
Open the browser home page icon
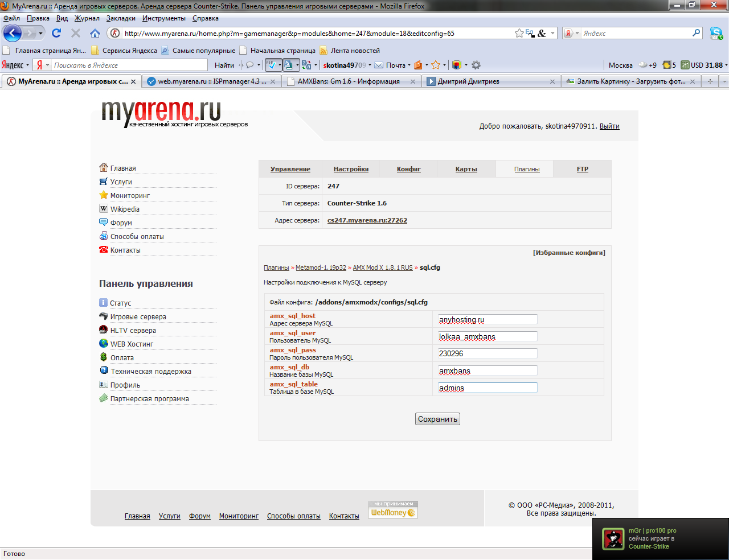[95, 33]
